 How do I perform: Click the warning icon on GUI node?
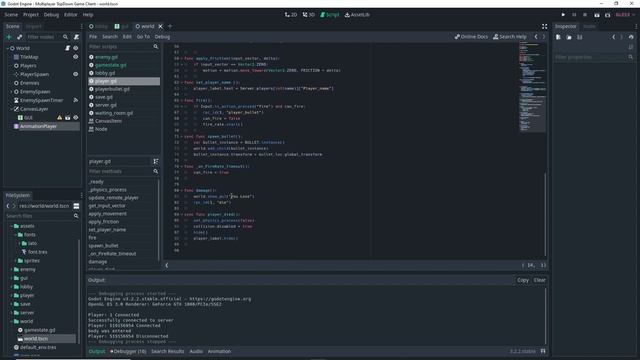tap(60, 118)
